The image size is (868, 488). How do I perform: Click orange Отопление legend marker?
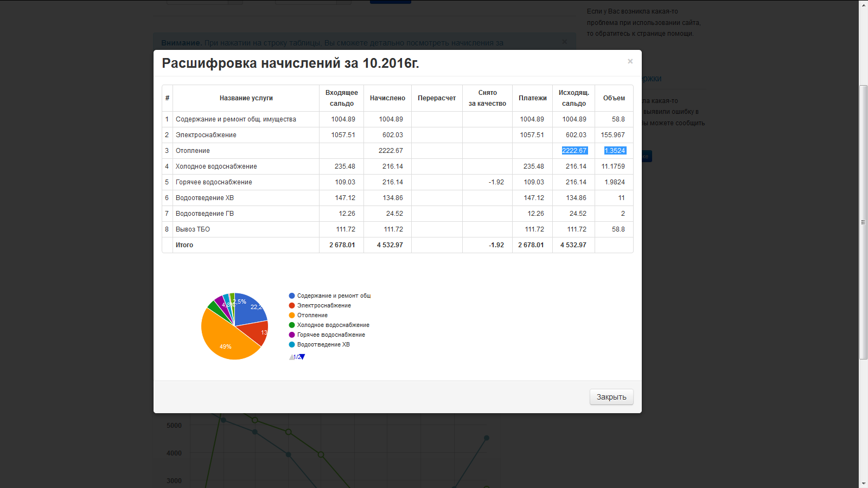pos(292,316)
